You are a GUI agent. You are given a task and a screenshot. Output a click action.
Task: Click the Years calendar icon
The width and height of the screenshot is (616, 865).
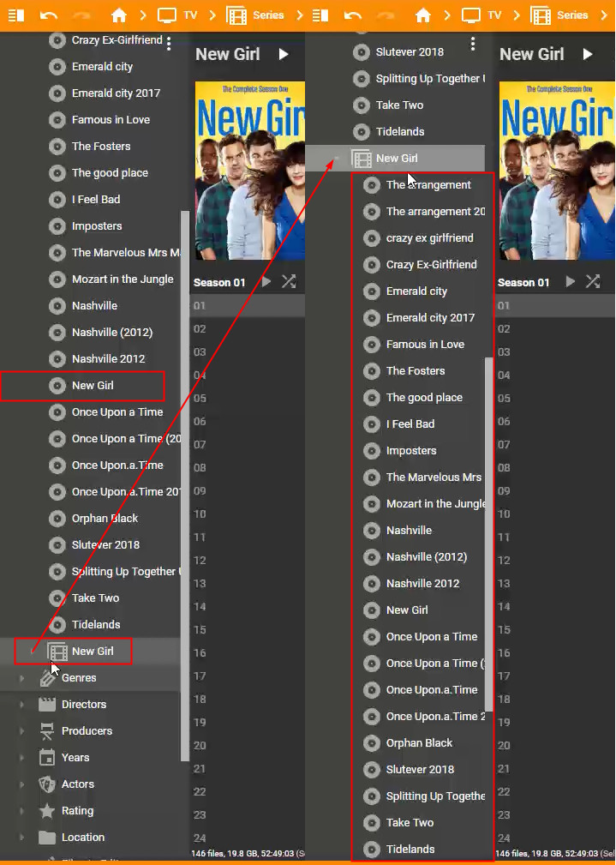[x=47, y=758]
